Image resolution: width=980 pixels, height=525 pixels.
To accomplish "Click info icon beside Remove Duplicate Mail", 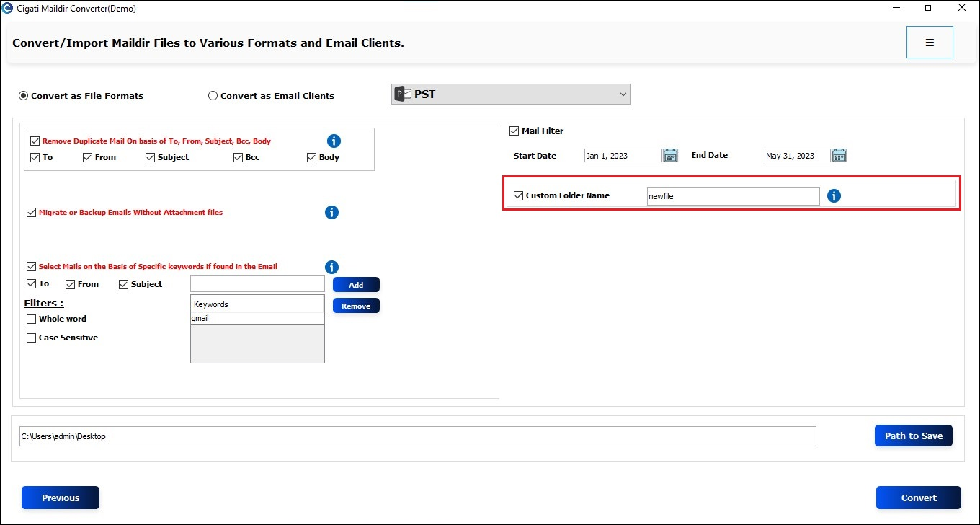I will click(x=334, y=141).
